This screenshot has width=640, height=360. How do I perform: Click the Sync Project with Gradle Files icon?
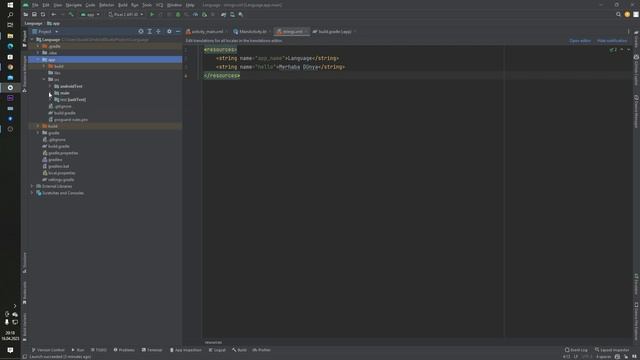pos(223,14)
